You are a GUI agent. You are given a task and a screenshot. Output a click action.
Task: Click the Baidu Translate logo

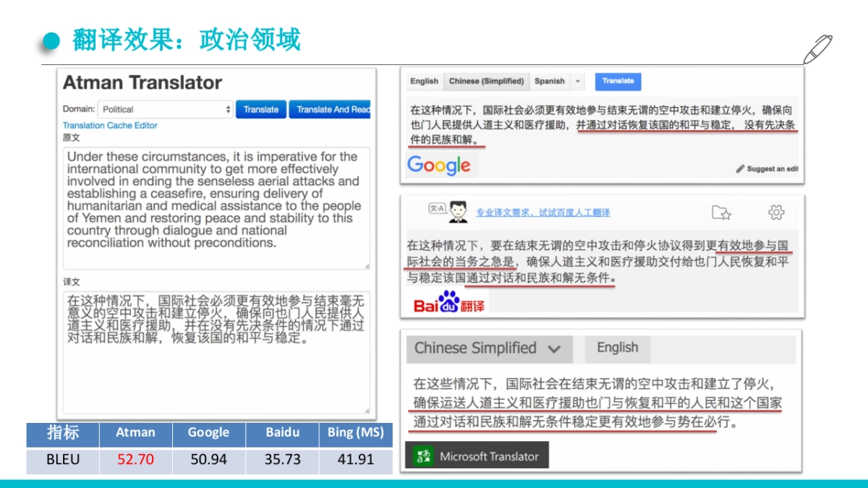click(x=449, y=304)
